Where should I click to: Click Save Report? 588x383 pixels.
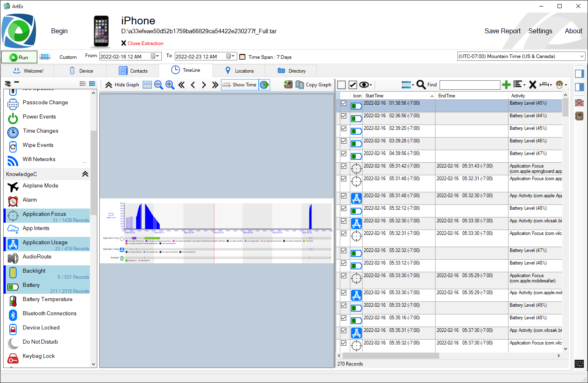(x=502, y=31)
